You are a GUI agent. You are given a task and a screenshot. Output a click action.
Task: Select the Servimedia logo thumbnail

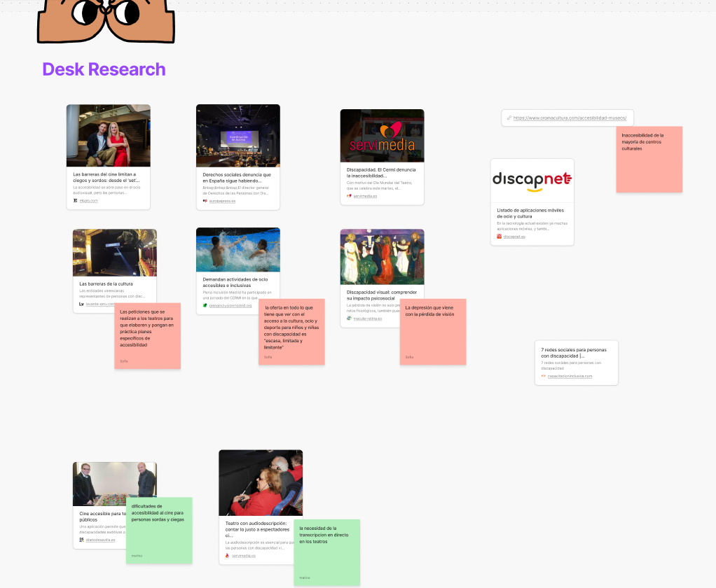pyautogui.click(x=382, y=135)
